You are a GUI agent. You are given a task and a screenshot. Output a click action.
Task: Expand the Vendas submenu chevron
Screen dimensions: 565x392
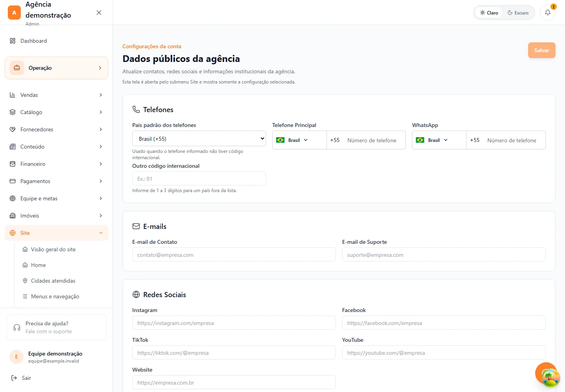101,95
